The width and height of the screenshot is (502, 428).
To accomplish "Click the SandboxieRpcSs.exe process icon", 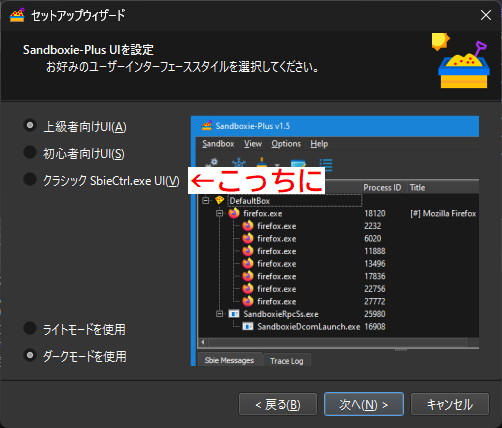I will 234,314.
